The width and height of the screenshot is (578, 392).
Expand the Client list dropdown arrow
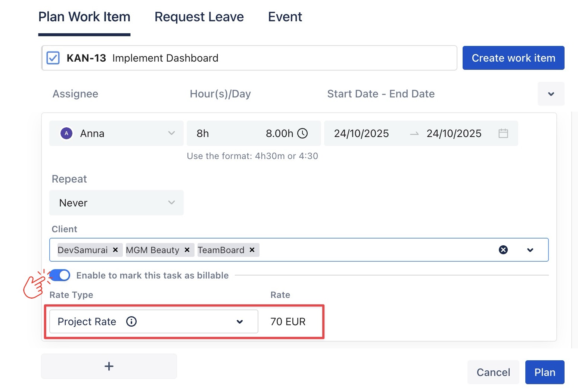(530, 250)
